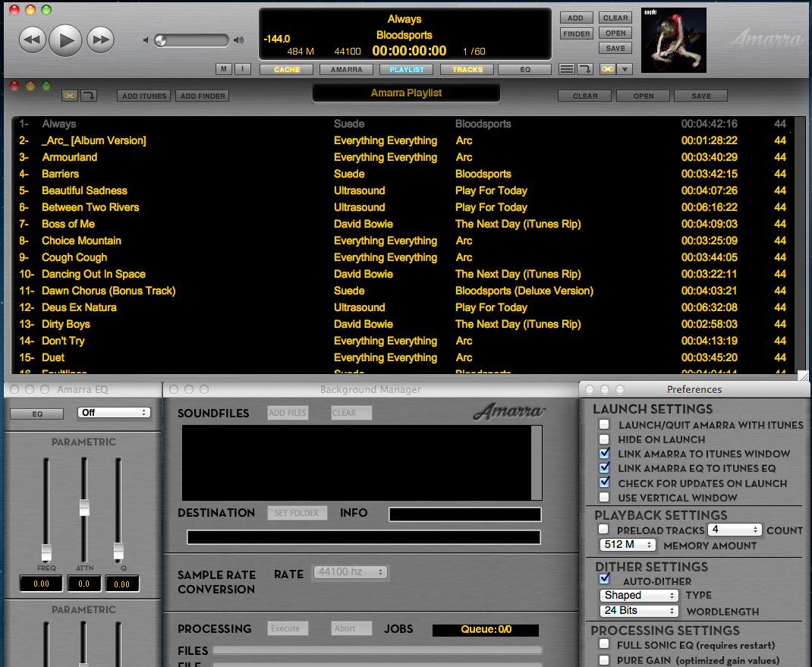Click the FREQ value field

(x=42, y=584)
